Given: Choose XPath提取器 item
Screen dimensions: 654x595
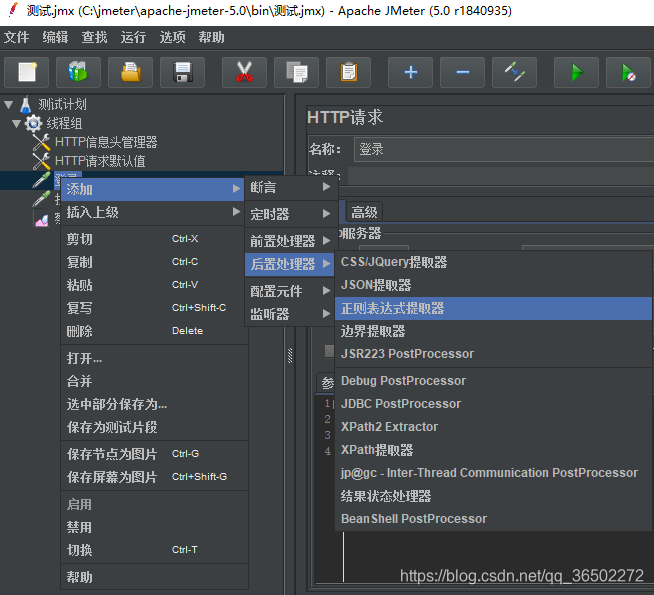Looking at the screenshot, I should click(493, 450).
